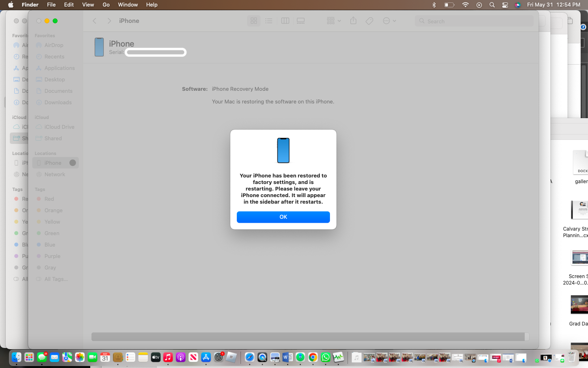This screenshot has width=588, height=368.
Task: Launch Safari from the Dock
Action: click(x=249, y=357)
